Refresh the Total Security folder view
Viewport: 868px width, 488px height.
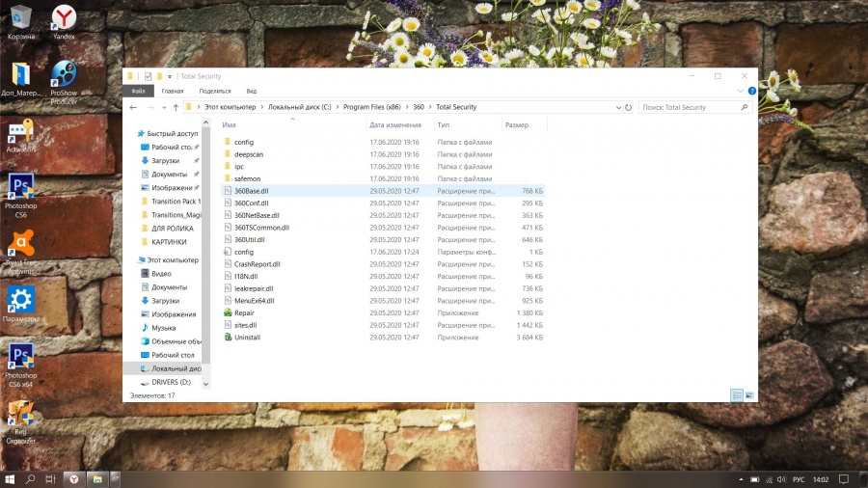(x=628, y=107)
